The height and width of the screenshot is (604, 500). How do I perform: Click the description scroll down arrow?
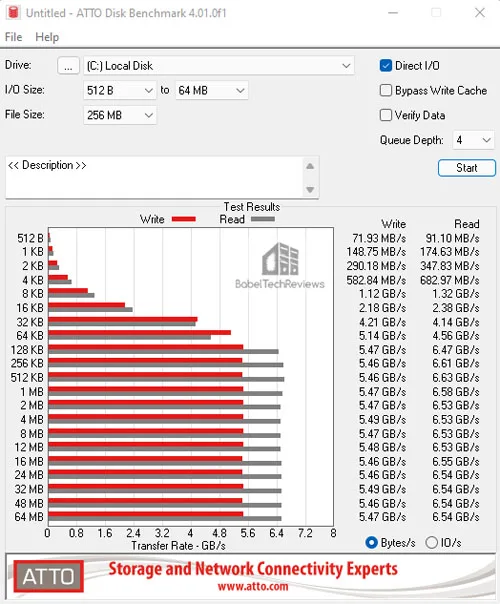[310, 189]
